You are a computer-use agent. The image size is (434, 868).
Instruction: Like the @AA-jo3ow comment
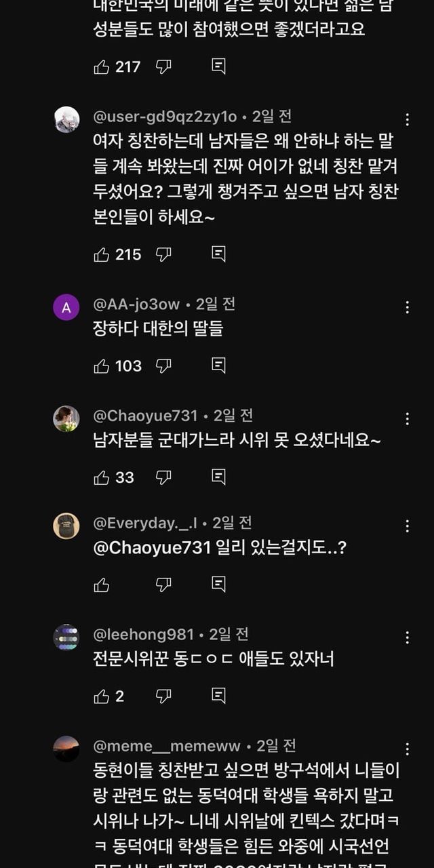pyautogui.click(x=102, y=366)
